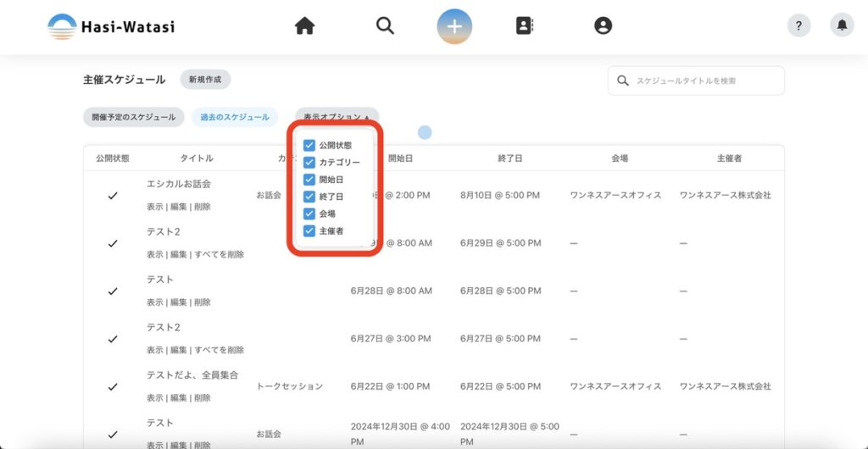Image resolution: width=868 pixels, height=449 pixels.
Task: Hide the 主催者 column via checkbox
Action: [x=309, y=230]
